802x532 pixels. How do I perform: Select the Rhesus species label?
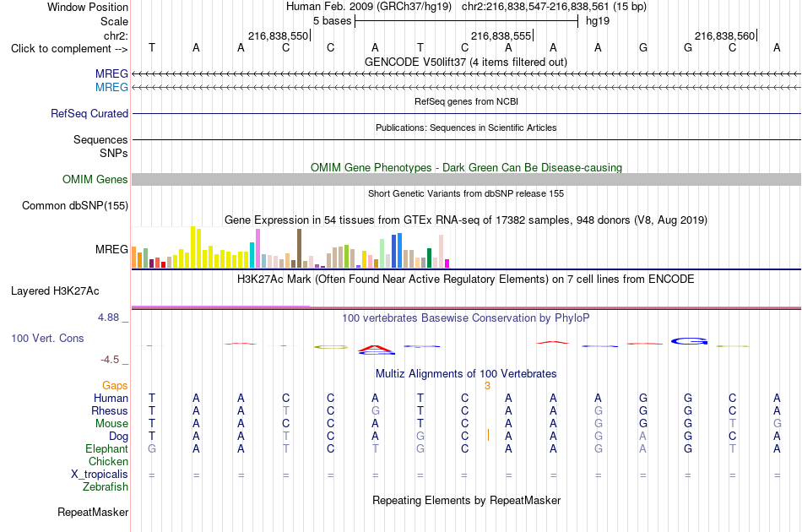(110, 410)
